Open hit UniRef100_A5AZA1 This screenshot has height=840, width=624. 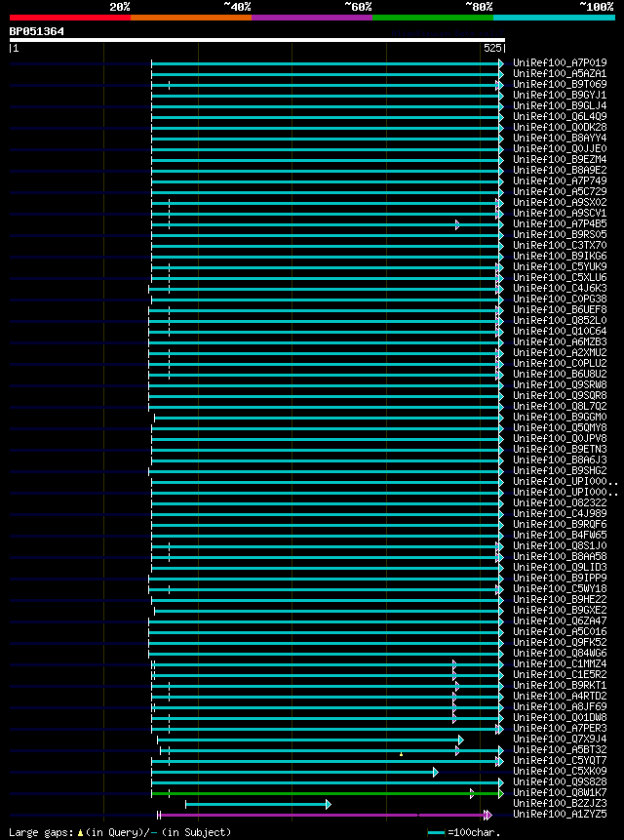point(560,73)
